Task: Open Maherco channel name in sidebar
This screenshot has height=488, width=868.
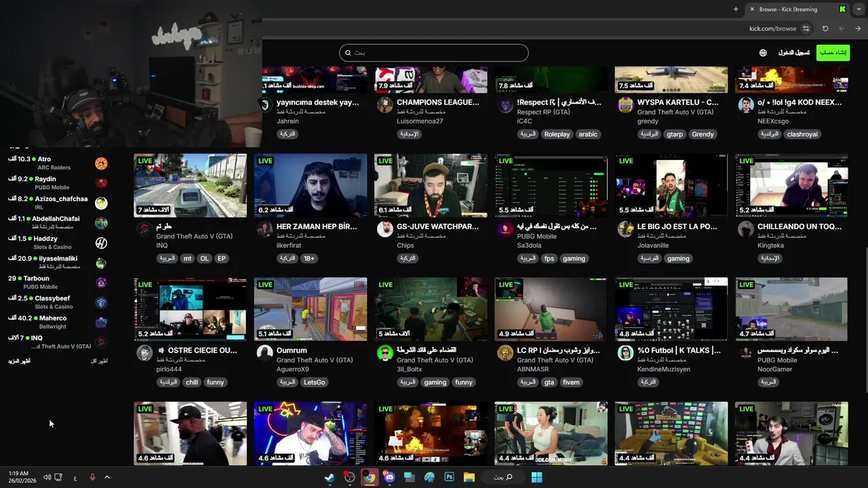Action: pos(53,318)
